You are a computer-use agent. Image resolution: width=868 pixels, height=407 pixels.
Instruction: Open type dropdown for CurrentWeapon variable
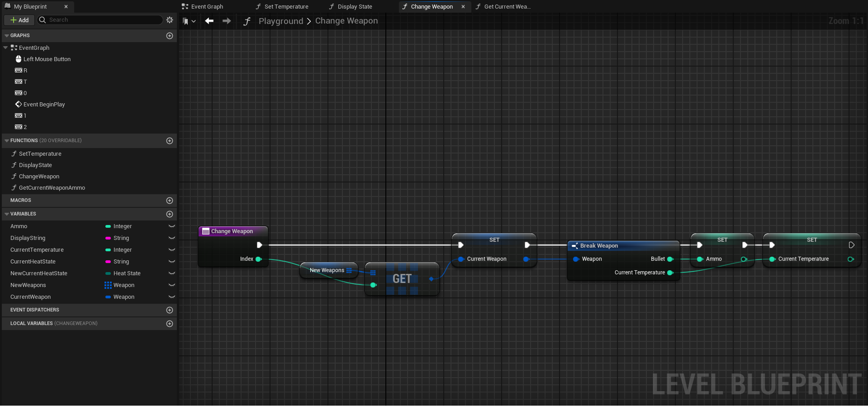pyautogui.click(x=119, y=297)
